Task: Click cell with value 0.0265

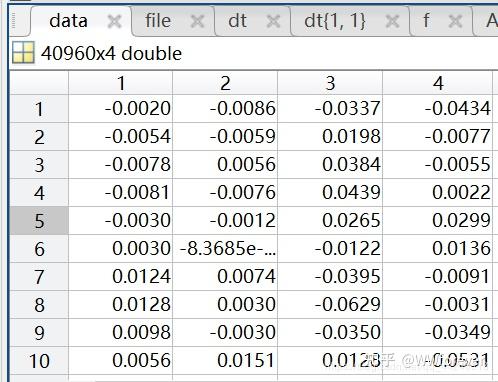Action: [x=330, y=221]
